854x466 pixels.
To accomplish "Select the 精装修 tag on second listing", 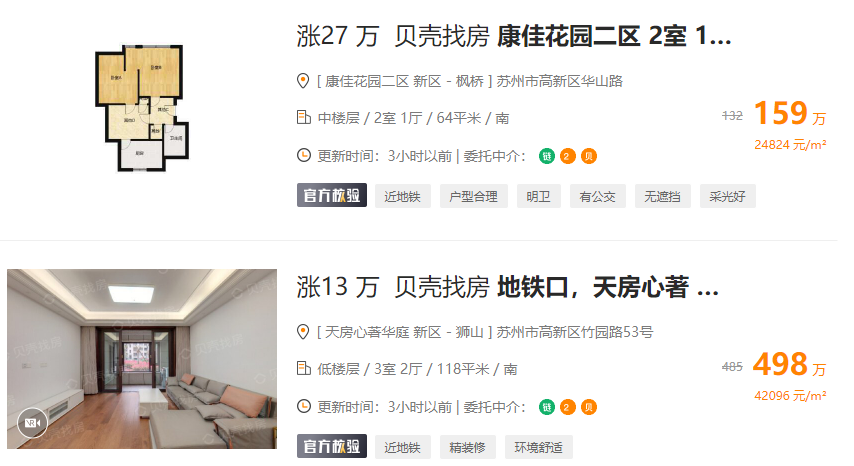I will (x=467, y=447).
